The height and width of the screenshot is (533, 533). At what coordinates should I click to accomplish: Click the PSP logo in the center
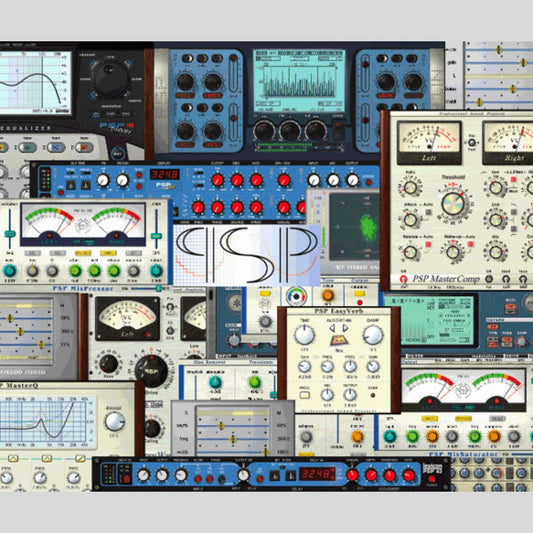247,255
